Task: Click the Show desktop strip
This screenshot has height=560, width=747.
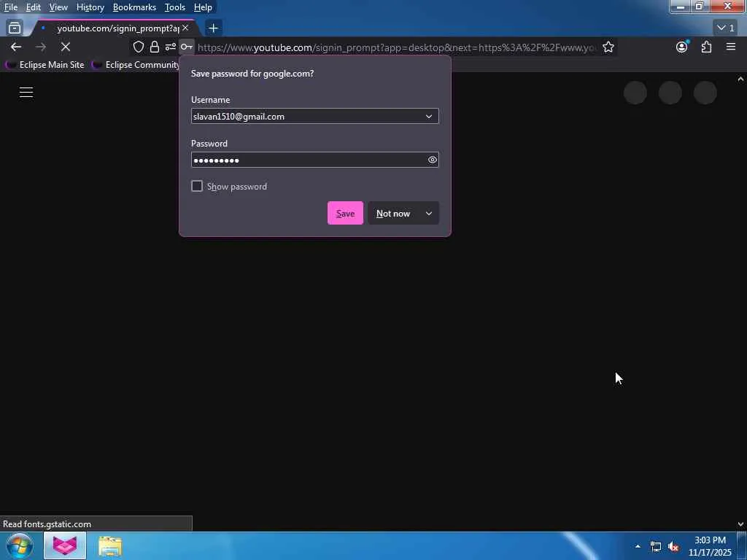Action: pyautogui.click(x=743, y=546)
